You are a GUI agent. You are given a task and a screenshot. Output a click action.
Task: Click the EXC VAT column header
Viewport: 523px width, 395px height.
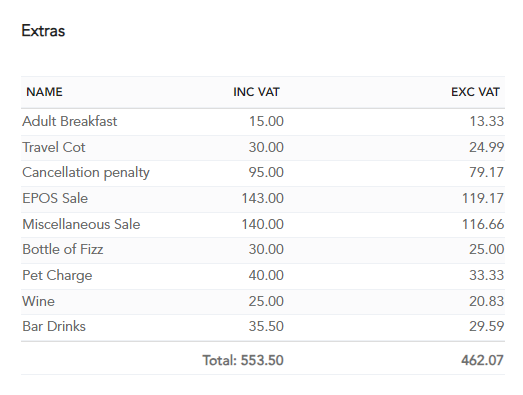point(475,92)
